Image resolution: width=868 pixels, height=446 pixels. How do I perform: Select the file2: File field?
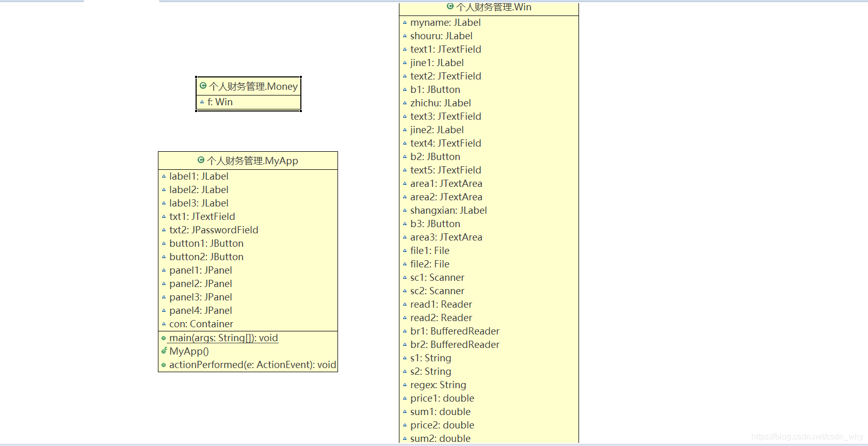[x=430, y=264]
